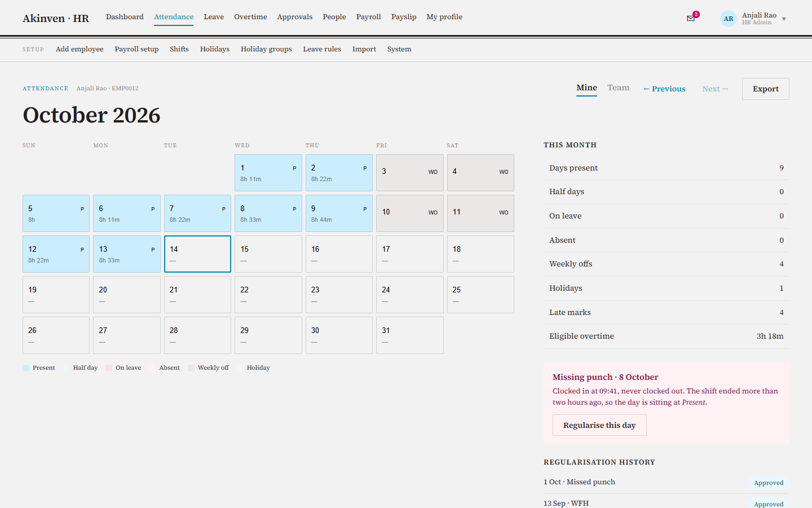Open the Dashboard menu
This screenshot has width=812, height=508.
[125, 17]
